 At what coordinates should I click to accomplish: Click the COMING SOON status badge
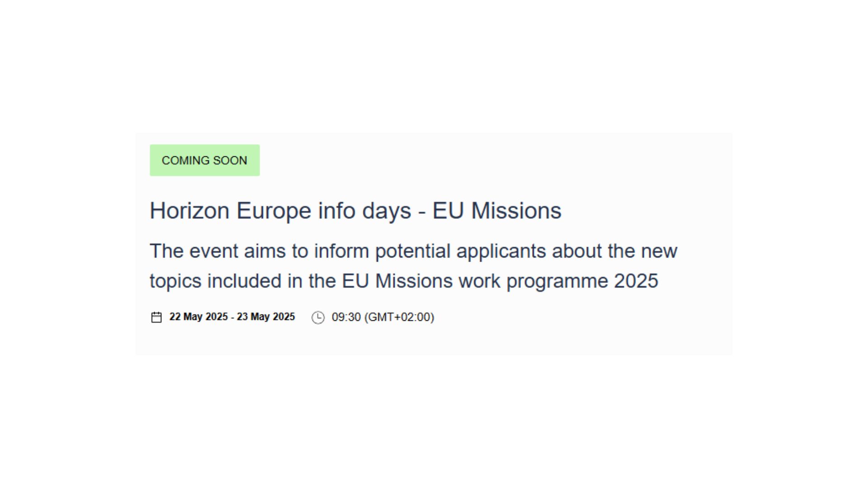click(205, 160)
